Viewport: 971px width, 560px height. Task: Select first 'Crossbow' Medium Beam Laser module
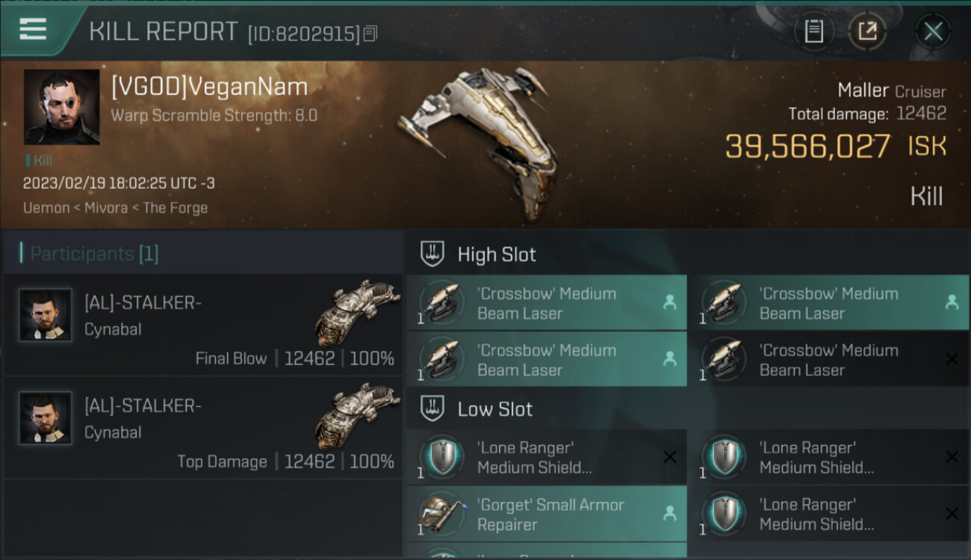(547, 302)
